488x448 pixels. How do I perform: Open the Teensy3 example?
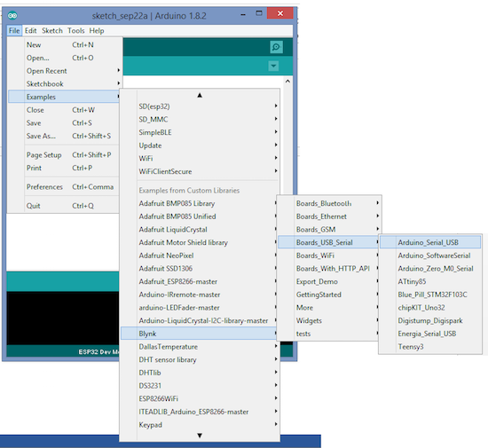click(x=430, y=347)
